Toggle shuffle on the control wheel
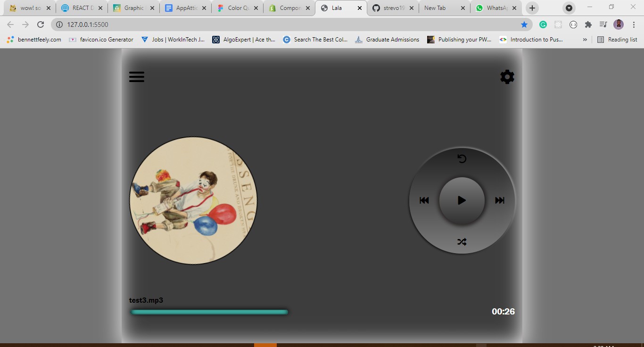Viewport: 644px width, 347px height. pos(462,242)
